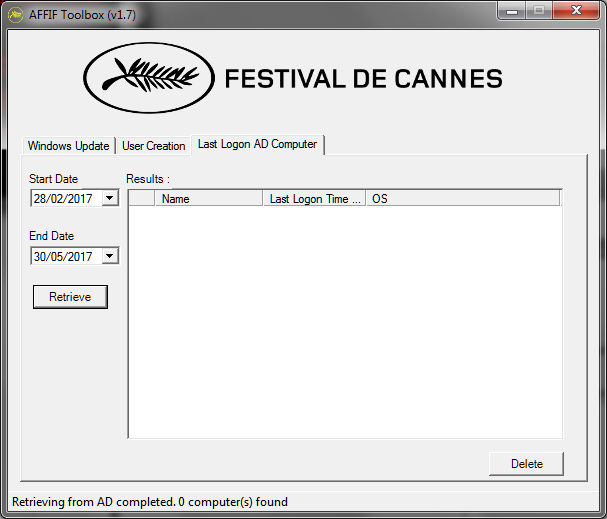Sort results by Name column header
The image size is (607, 519).
click(x=209, y=199)
